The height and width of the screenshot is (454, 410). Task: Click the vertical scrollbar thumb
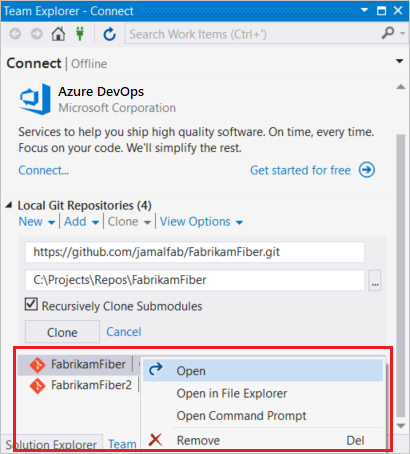pyautogui.click(x=400, y=276)
